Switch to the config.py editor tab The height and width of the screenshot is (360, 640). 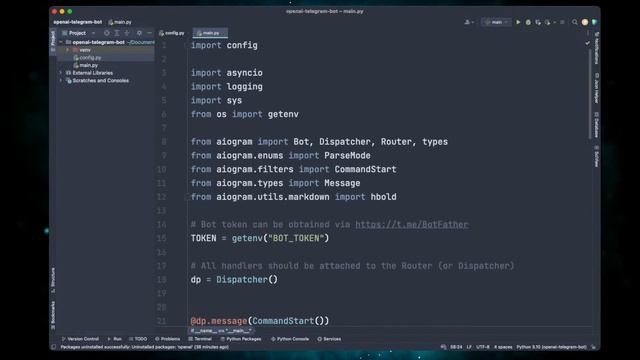172,33
